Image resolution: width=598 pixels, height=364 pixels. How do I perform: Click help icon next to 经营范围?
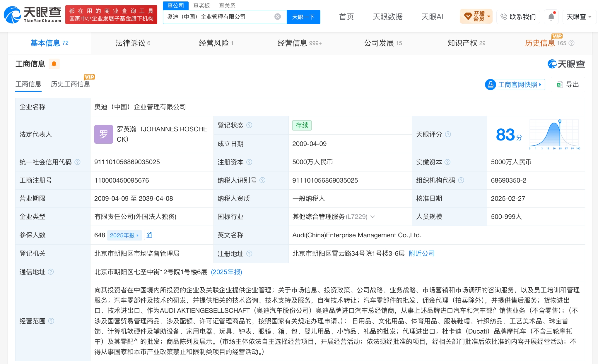[51, 321]
